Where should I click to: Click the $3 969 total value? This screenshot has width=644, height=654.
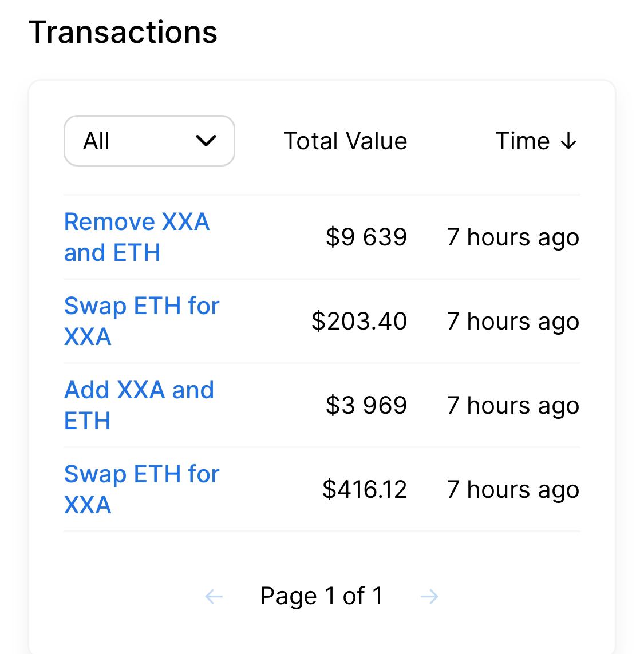click(x=366, y=405)
